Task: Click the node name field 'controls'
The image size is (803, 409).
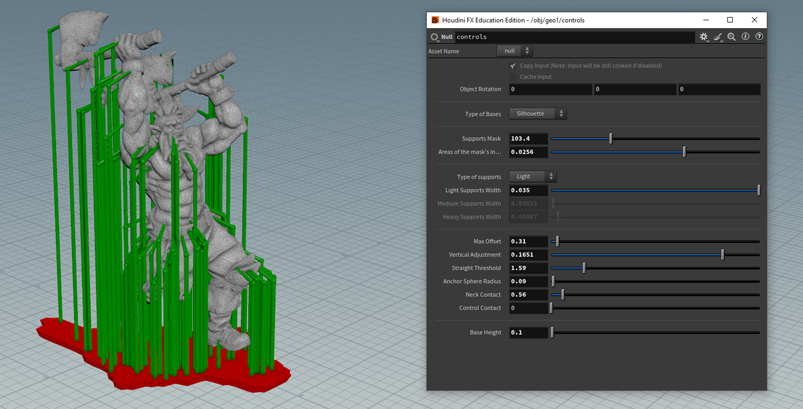Action: (575, 37)
